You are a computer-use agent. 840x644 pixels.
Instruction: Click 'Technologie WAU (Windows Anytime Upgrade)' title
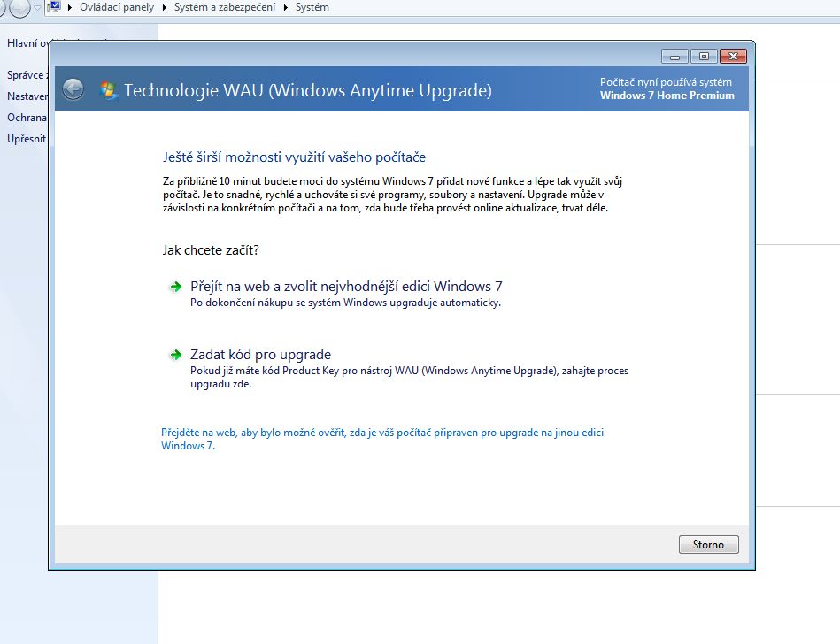coord(308,90)
